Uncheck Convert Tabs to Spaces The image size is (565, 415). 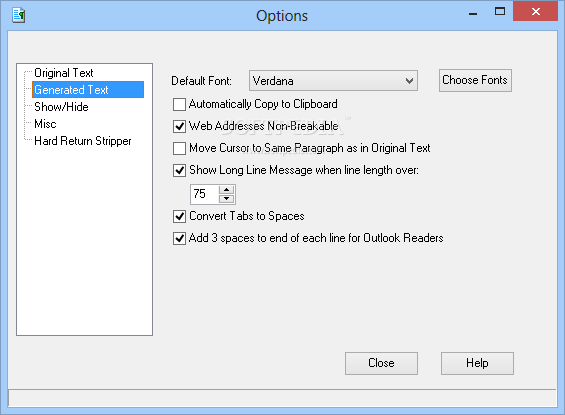click(x=179, y=217)
